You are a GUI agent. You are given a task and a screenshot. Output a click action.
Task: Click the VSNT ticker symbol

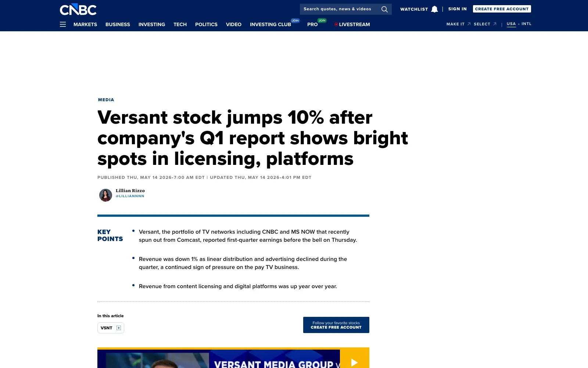(107, 328)
